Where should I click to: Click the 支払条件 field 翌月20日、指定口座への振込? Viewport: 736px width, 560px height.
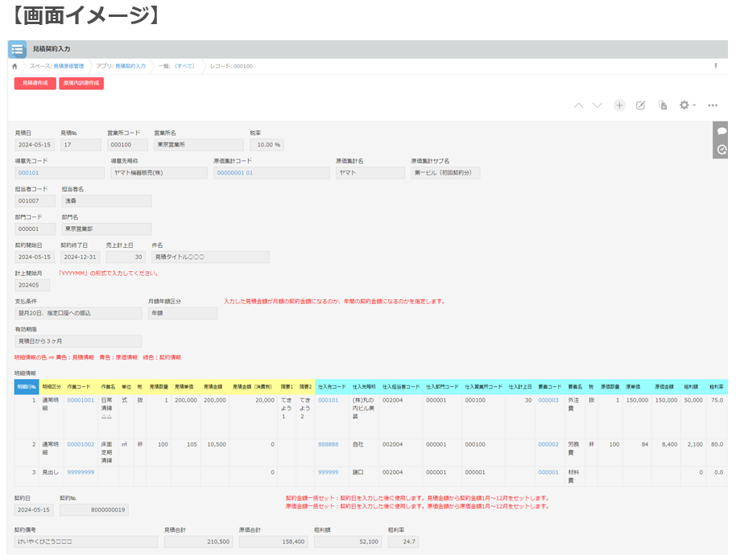[x=78, y=313]
